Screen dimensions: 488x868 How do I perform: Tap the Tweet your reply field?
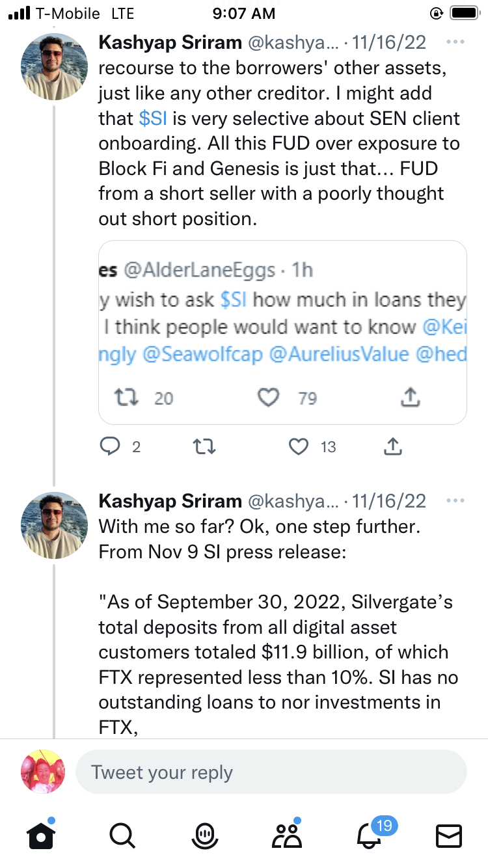click(x=271, y=772)
